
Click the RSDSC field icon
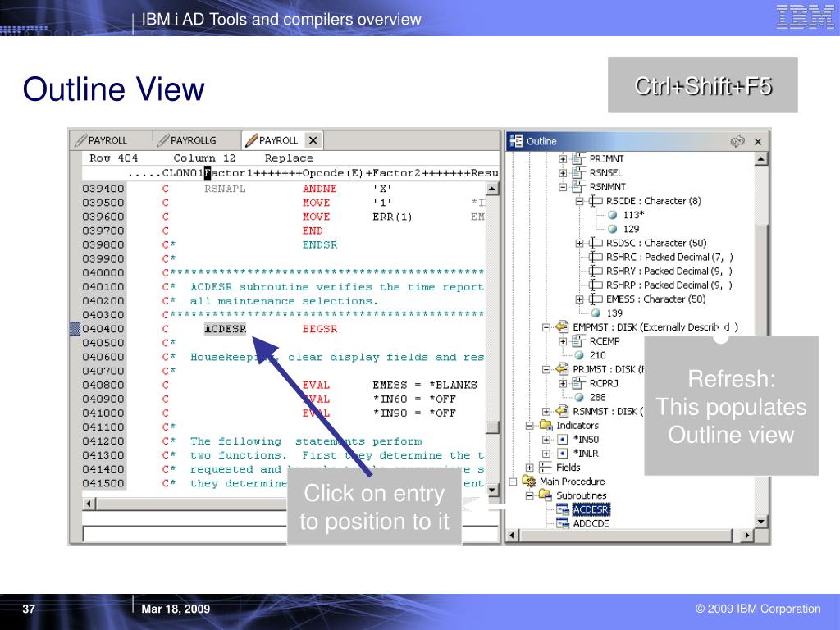tap(596, 243)
